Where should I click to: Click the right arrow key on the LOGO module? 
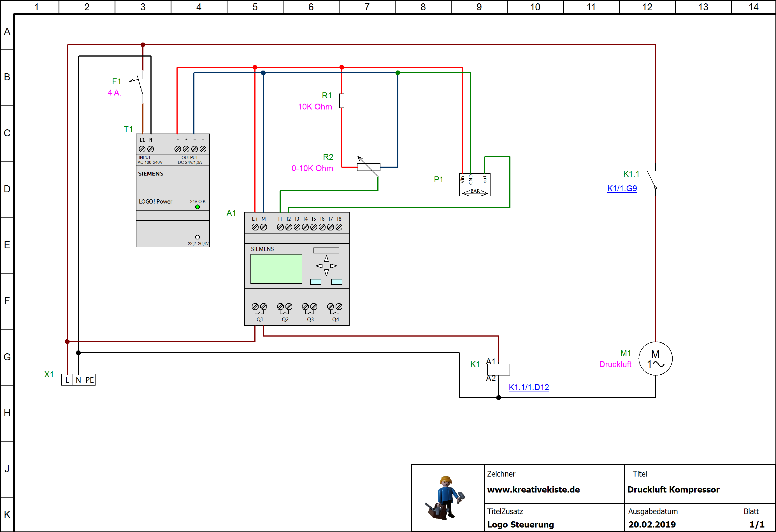point(334,266)
